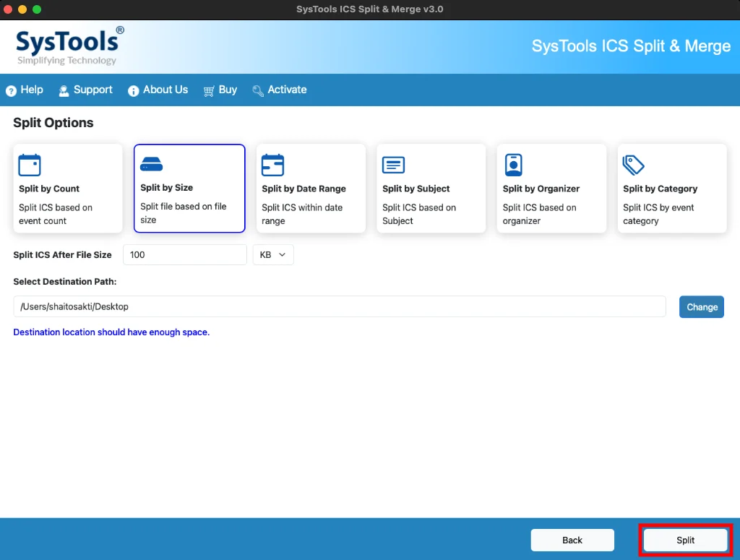The width and height of the screenshot is (740, 560).
Task: Select the Split ICS by event category card
Action: point(671,189)
